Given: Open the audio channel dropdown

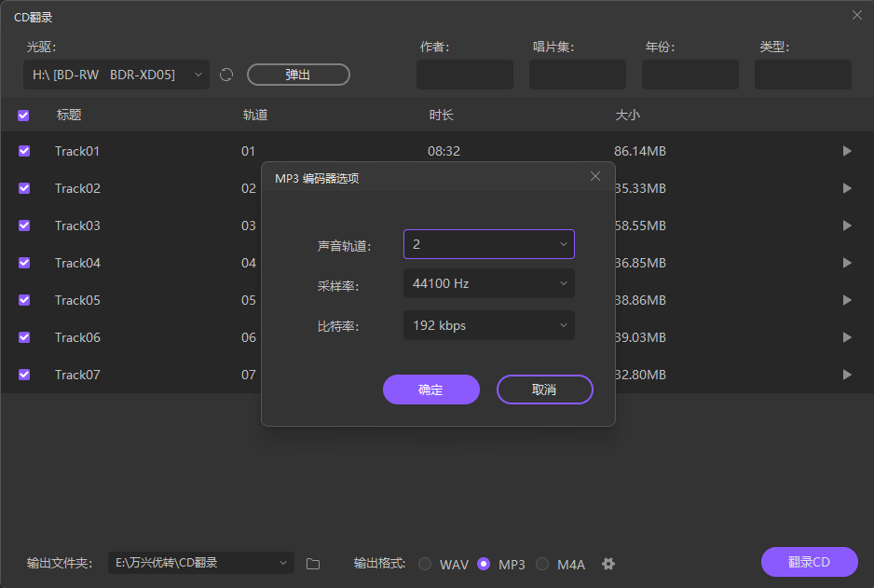Looking at the screenshot, I should pyautogui.click(x=488, y=244).
